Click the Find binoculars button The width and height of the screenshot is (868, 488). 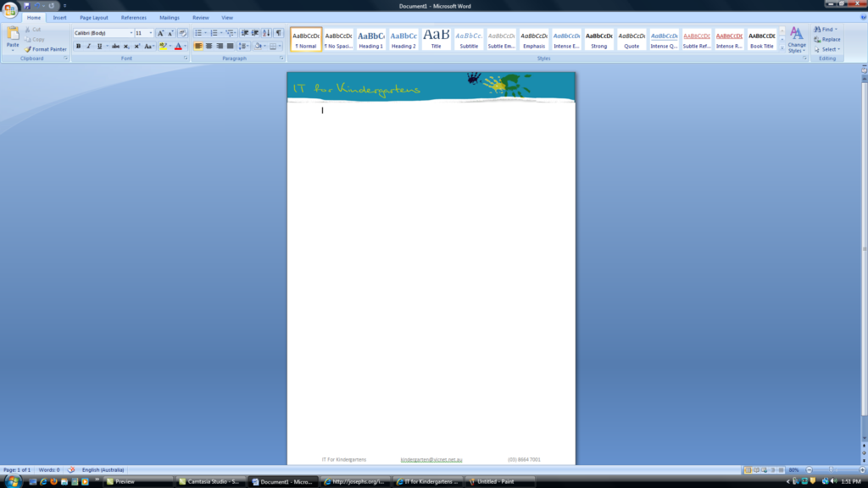point(824,30)
